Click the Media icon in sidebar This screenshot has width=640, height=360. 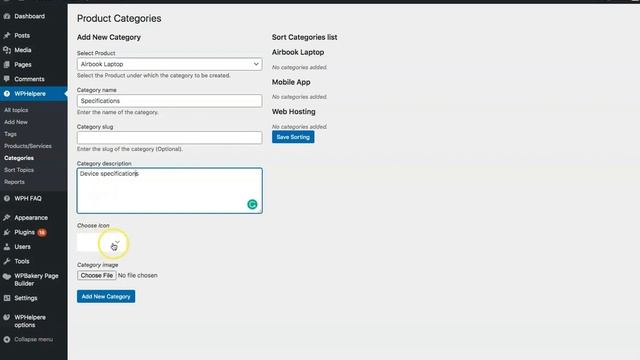tap(7, 50)
